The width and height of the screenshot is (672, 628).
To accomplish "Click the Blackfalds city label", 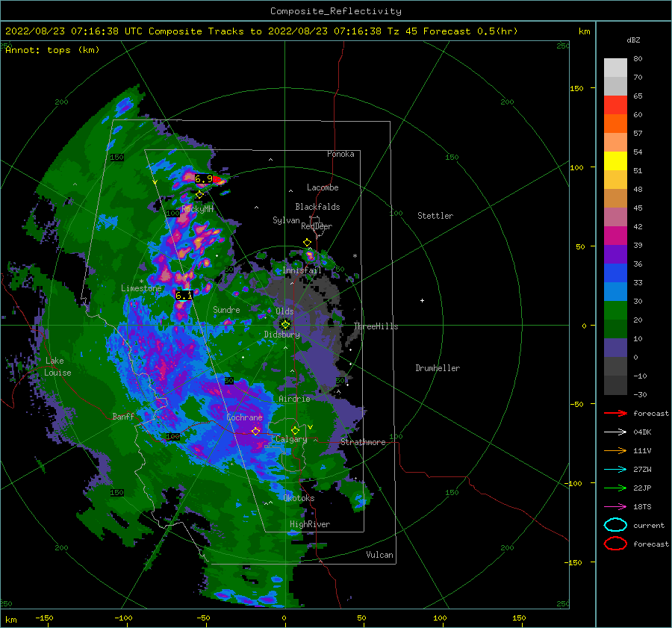I will point(317,207).
